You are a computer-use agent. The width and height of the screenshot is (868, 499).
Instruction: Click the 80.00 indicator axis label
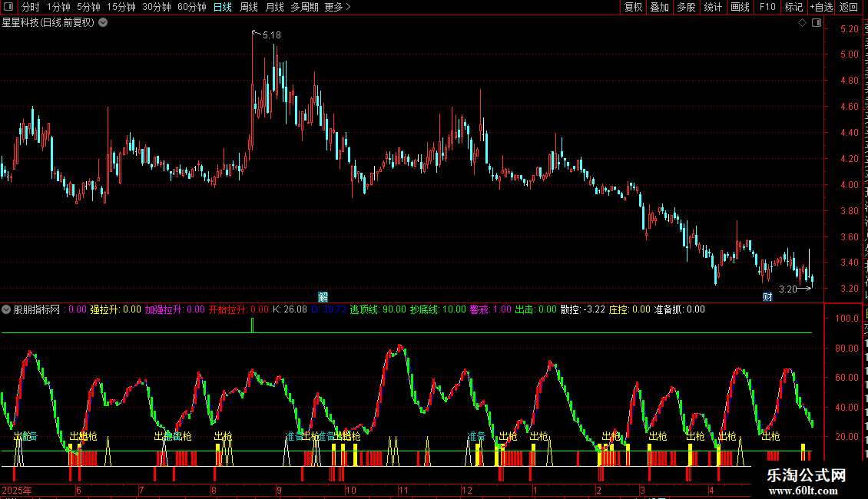click(x=847, y=348)
